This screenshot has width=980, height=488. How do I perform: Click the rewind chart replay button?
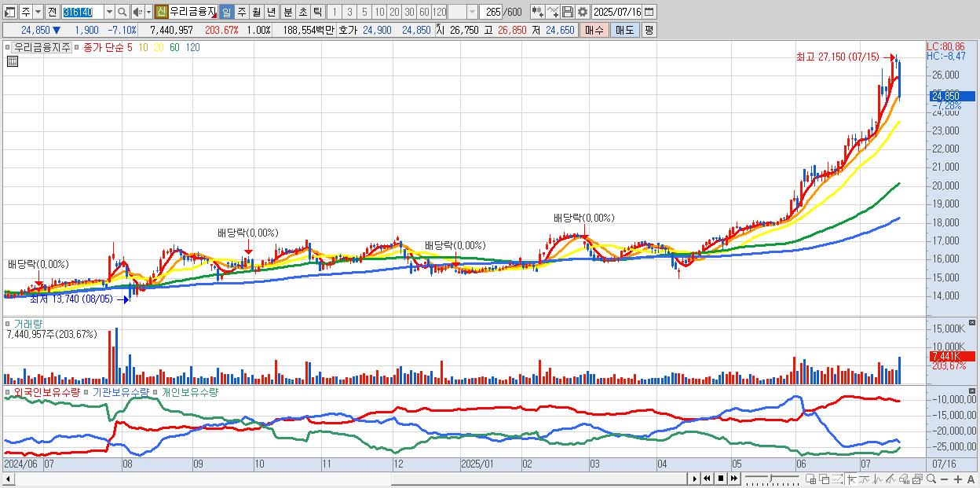(x=707, y=479)
